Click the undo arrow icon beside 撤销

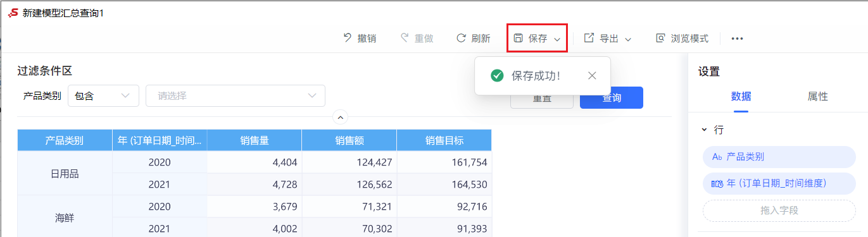point(347,38)
